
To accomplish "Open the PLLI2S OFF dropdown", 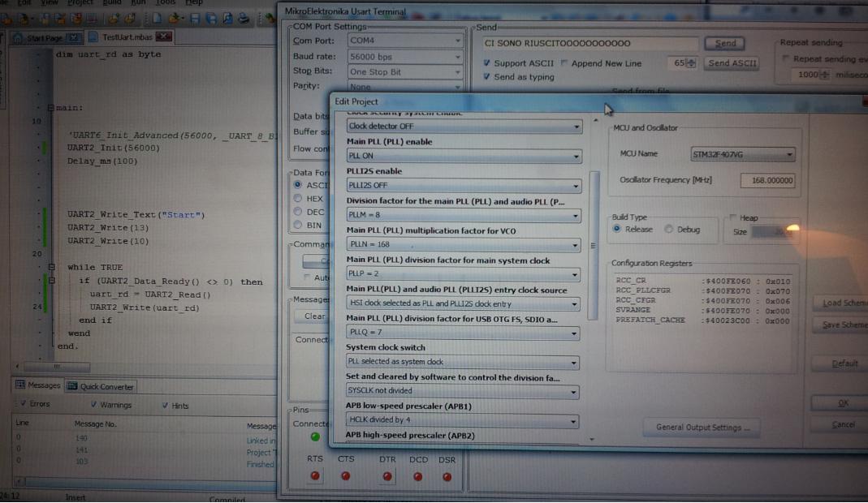I will [x=464, y=185].
